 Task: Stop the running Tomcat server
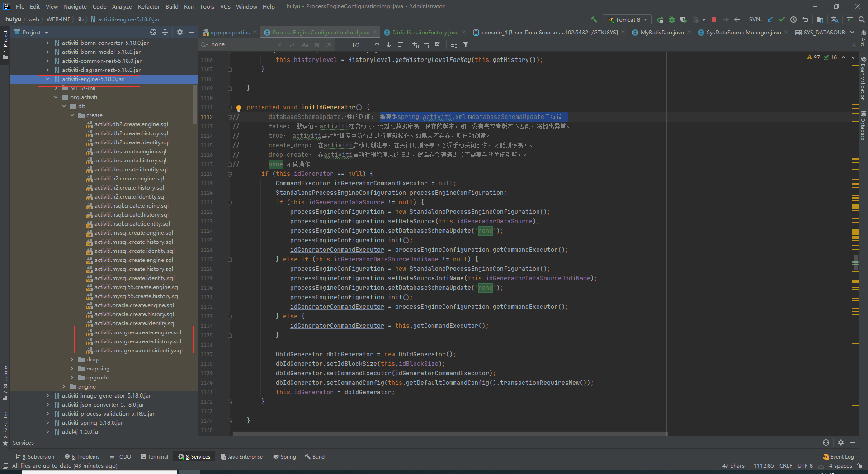(713, 19)
